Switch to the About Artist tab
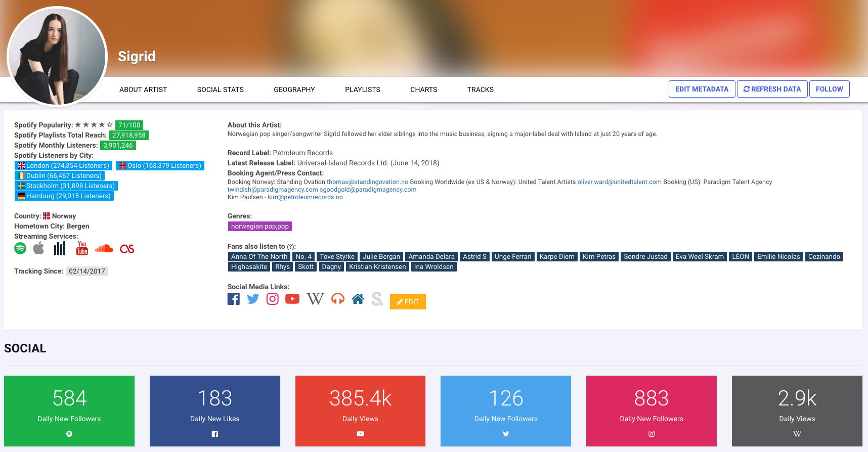The image size is (868, 452). point(143,89)
